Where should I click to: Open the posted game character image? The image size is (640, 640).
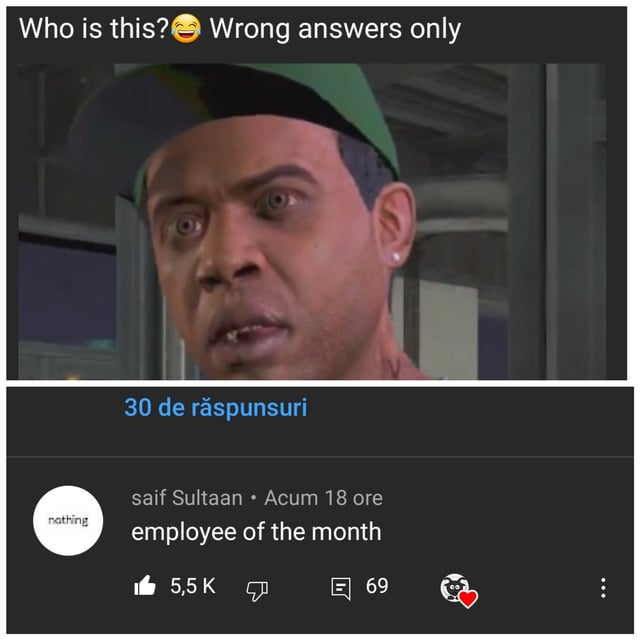(312, 222)
